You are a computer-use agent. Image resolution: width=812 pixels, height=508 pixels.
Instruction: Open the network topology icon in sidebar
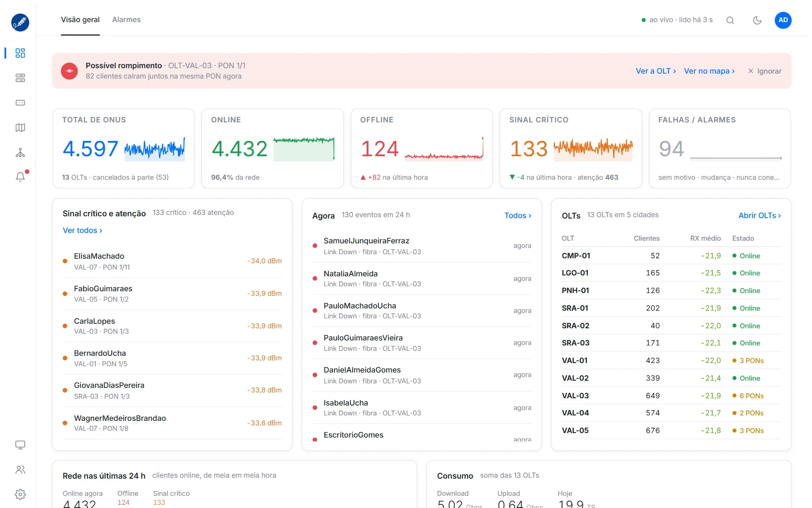click(20, 153)
